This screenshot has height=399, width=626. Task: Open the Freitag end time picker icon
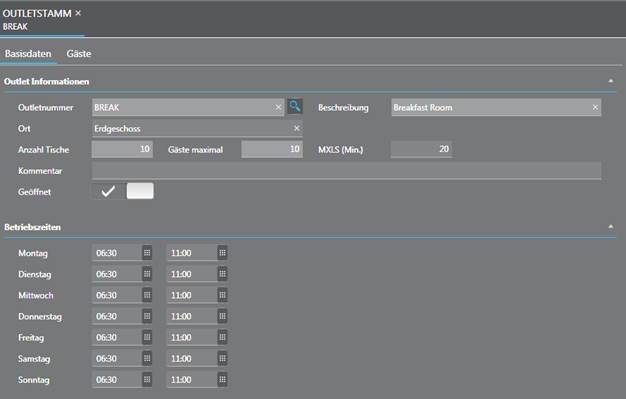pos(222,337)
